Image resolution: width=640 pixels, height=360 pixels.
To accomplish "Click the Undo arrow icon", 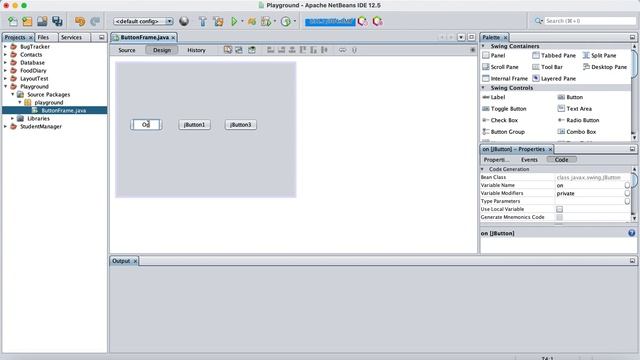I will pos(80,21).
